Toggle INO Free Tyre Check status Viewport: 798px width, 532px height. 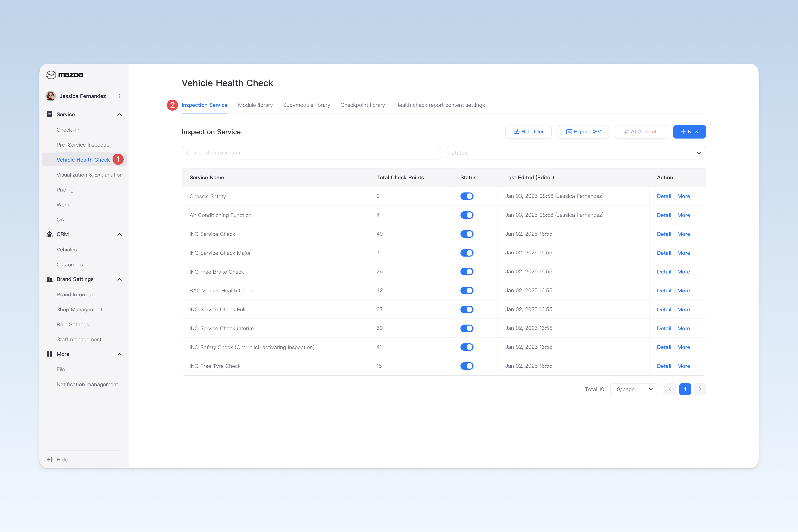467,366
